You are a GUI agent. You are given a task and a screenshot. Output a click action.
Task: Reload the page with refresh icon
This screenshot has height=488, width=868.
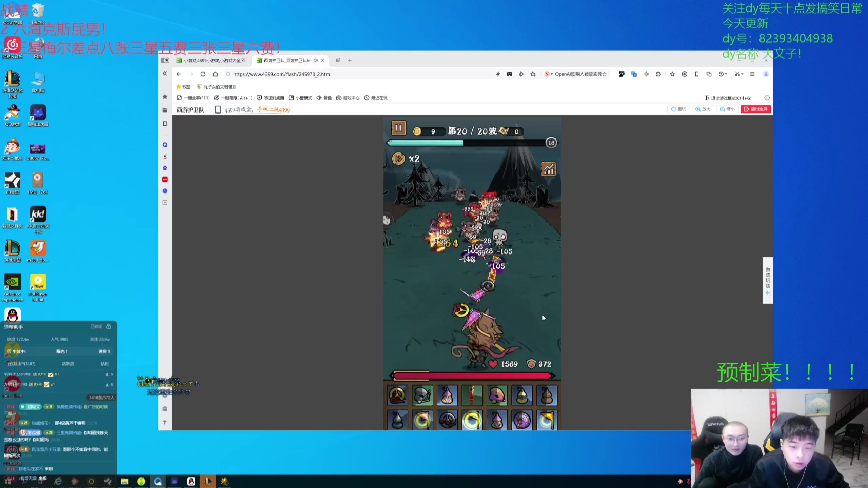pos(203,74)
